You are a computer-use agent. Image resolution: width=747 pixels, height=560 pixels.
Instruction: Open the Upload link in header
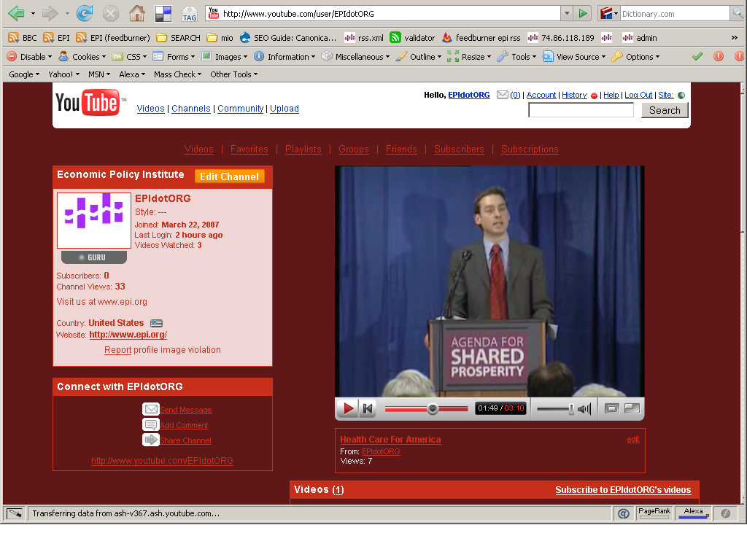(285, 109)
